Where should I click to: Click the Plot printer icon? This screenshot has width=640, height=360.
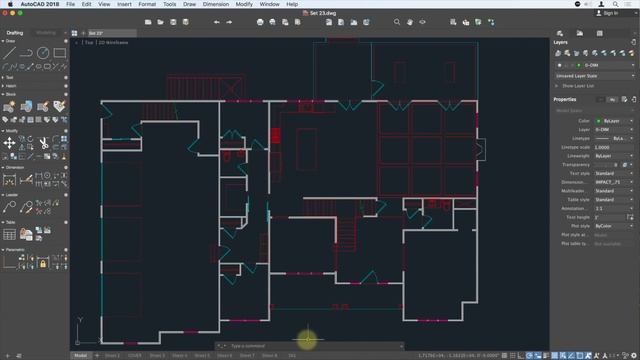pos(260,22)
